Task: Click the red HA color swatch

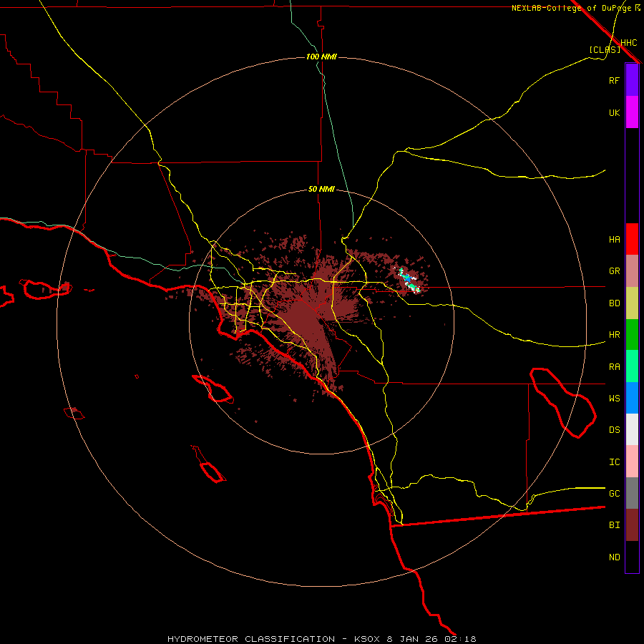Action: coord(632,239)
